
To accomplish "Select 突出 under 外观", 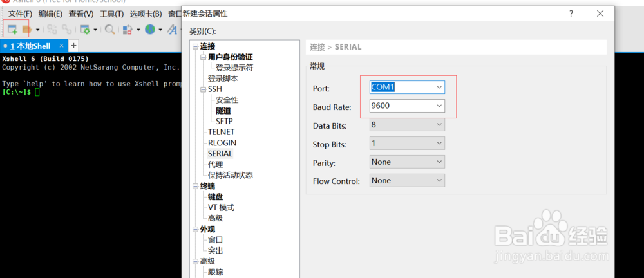I will tap(215, 250).
